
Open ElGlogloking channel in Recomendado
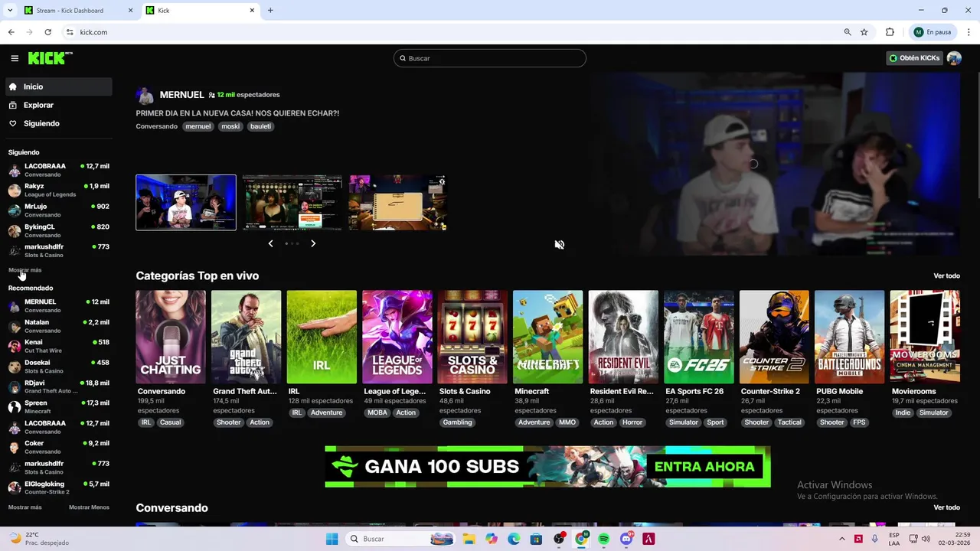coord(59,487)
